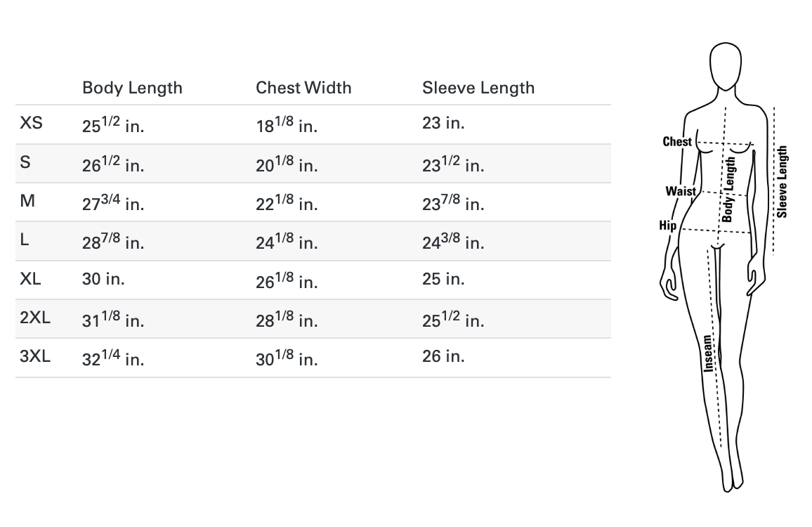Click the Chest Width column header
The image size is (812, 527).
click(303, 88)
